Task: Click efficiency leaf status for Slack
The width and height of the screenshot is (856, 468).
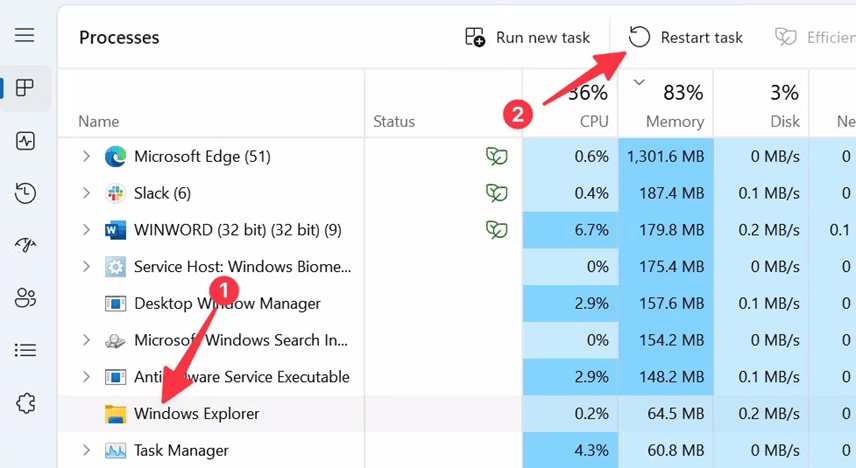Action: point(497,193)
